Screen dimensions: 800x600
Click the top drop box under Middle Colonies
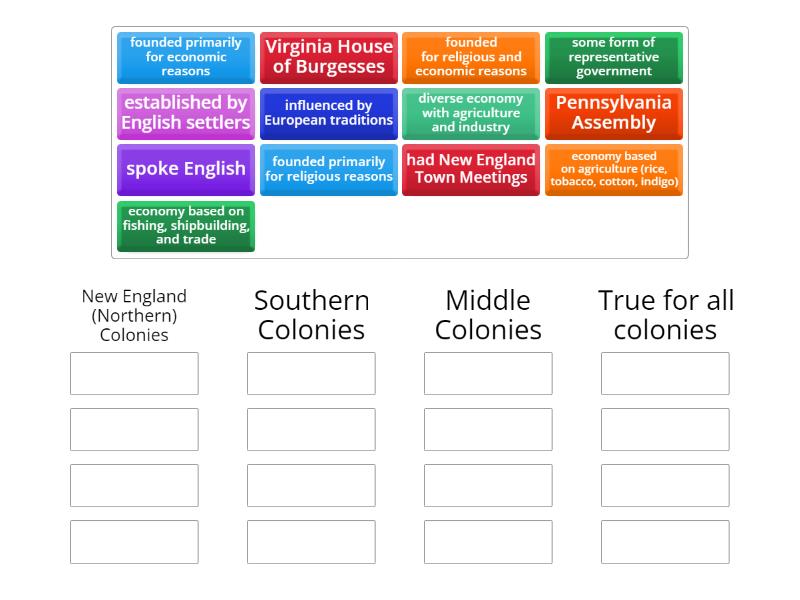pos(487,373)
